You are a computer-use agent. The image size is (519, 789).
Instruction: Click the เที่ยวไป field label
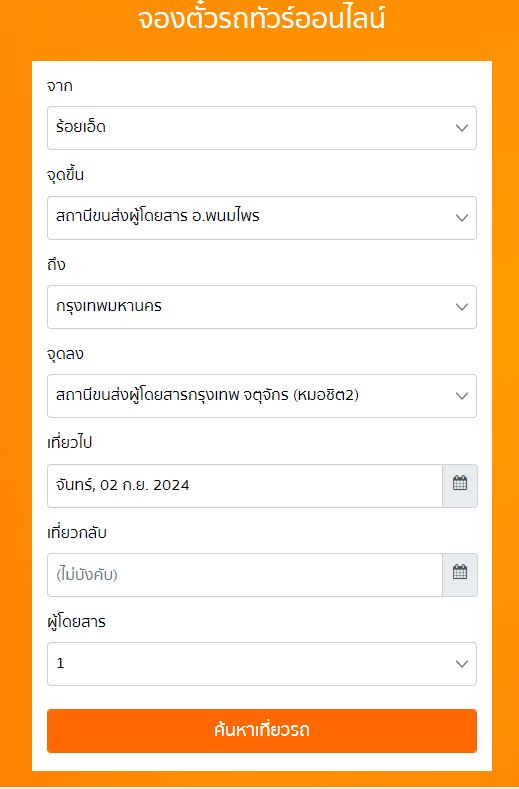69,443
